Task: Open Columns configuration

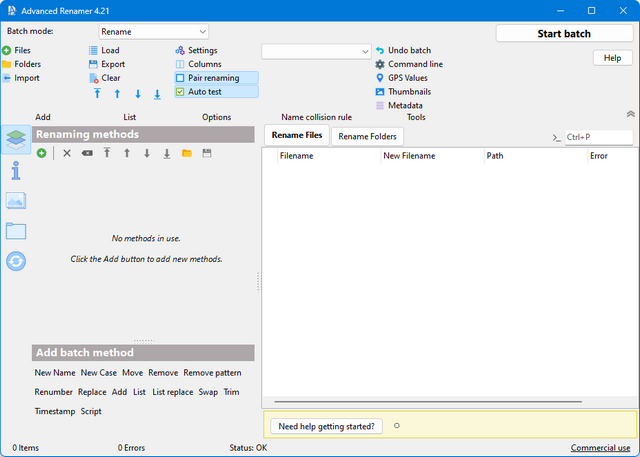Action: pos(198,64)
